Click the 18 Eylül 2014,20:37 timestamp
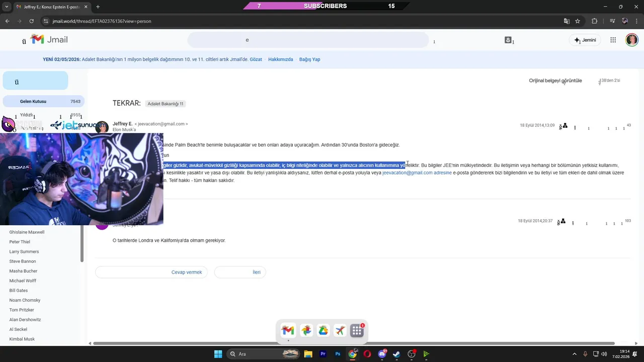 (x=535, y=221)
